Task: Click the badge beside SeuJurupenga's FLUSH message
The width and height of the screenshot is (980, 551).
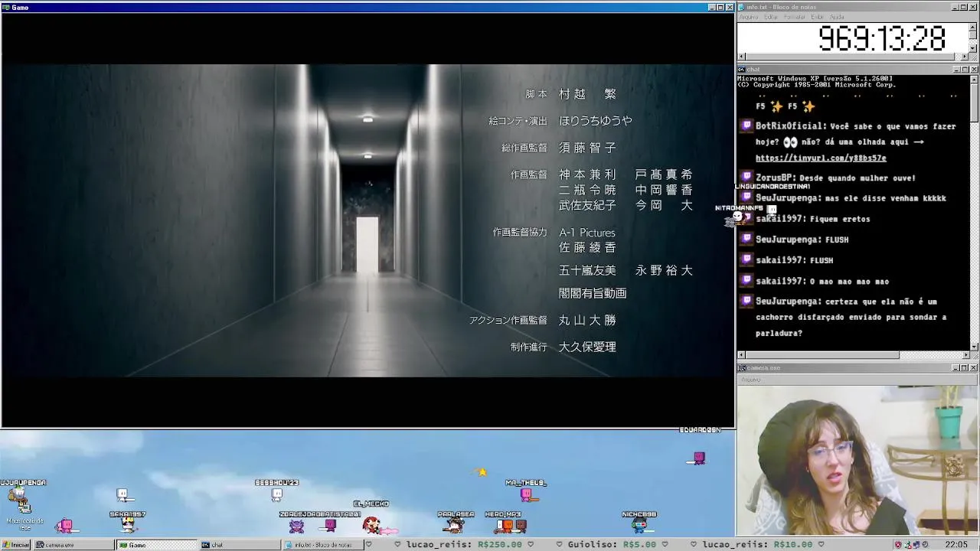Action: [x=747, y=239]
